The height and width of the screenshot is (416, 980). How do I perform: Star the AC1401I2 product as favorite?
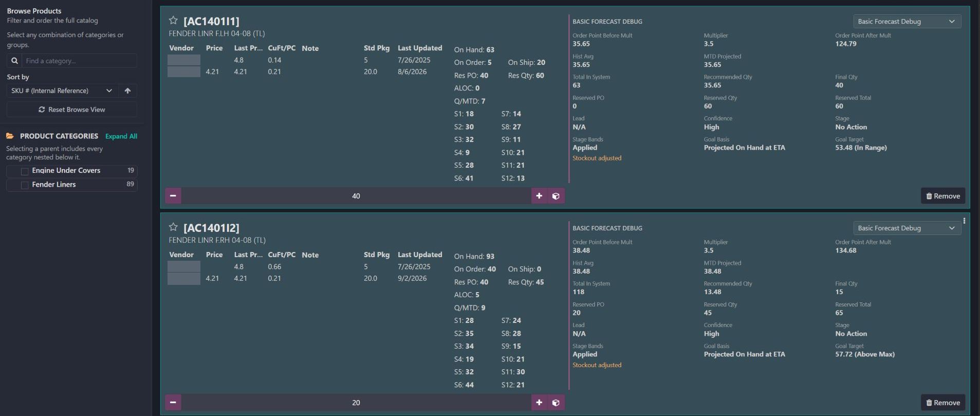pos(173,227)
